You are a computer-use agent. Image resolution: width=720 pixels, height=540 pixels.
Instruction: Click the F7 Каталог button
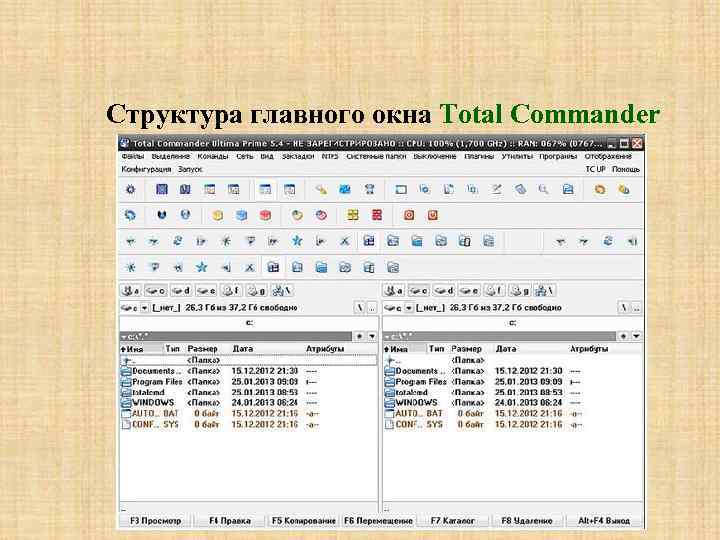[x=452, y=521]
